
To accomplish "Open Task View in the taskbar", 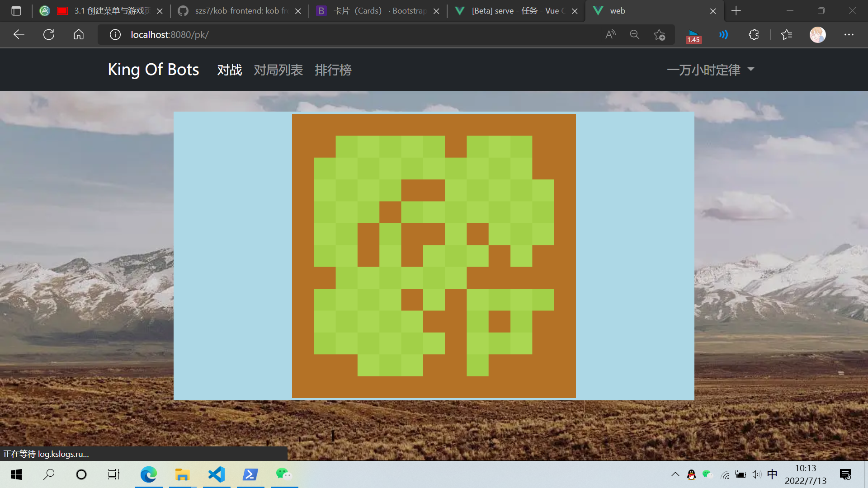I will coord(113,474).
